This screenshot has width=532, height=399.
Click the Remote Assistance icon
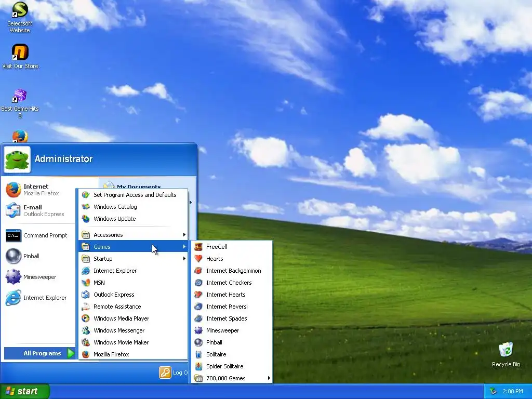coord(86,307)
